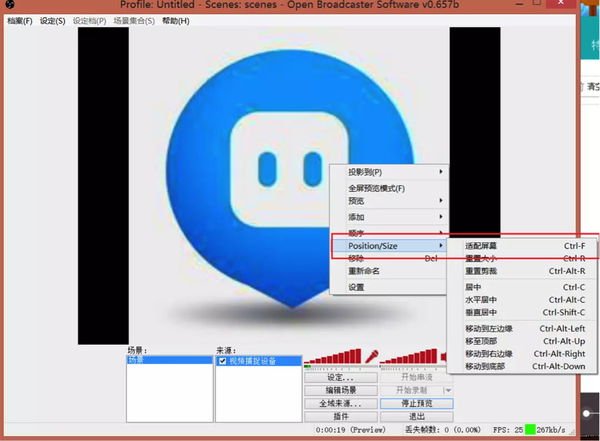Click the 退出 button
Viewport: 600px width, 441px height.
(417, 416)
